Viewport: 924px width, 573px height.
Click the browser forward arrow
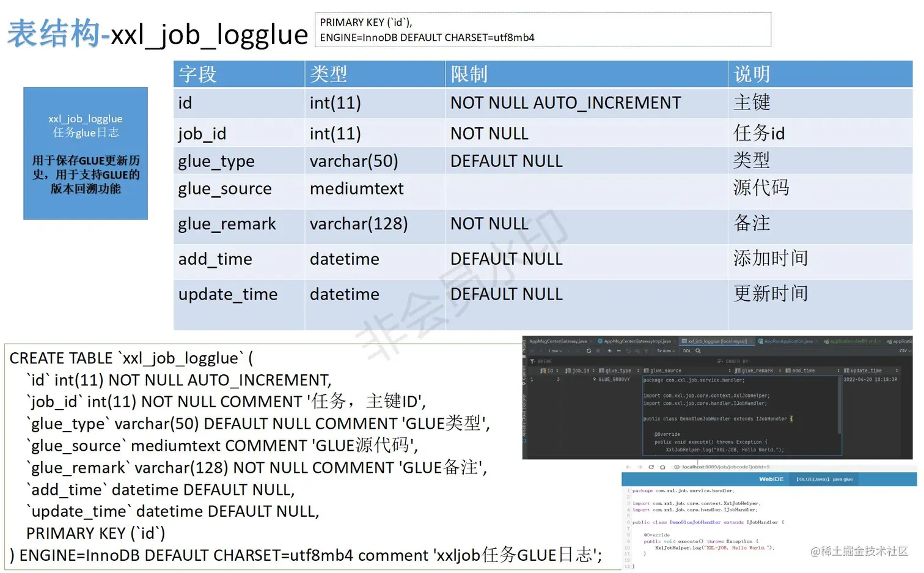tap(640, 467)
